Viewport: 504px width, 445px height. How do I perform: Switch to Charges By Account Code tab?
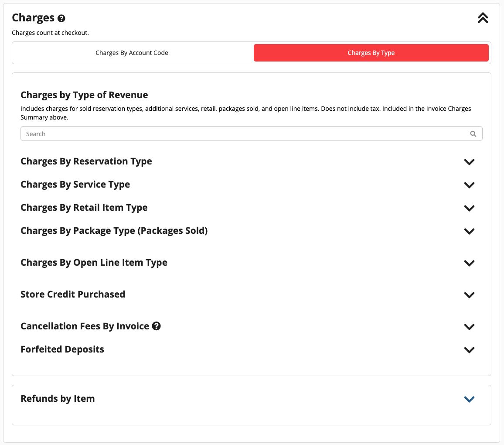click(x=132, y=53)
